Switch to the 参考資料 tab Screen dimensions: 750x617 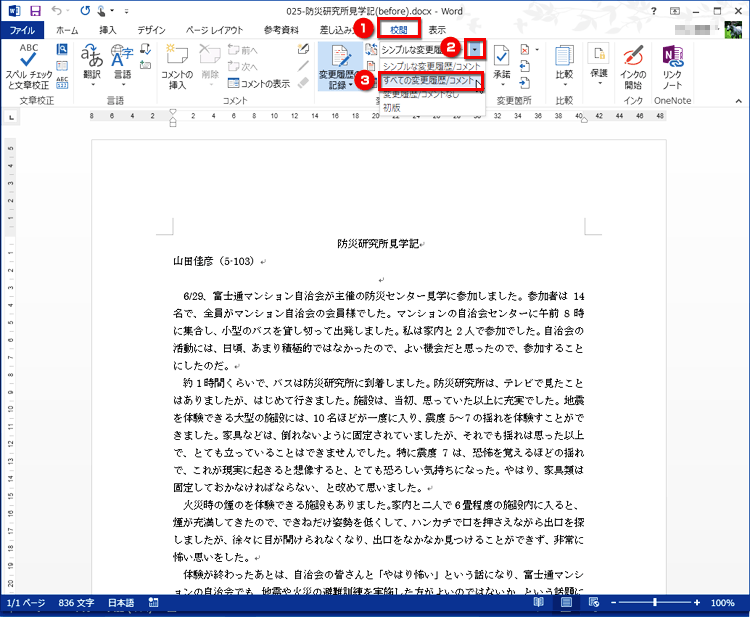tap(281, 30)
